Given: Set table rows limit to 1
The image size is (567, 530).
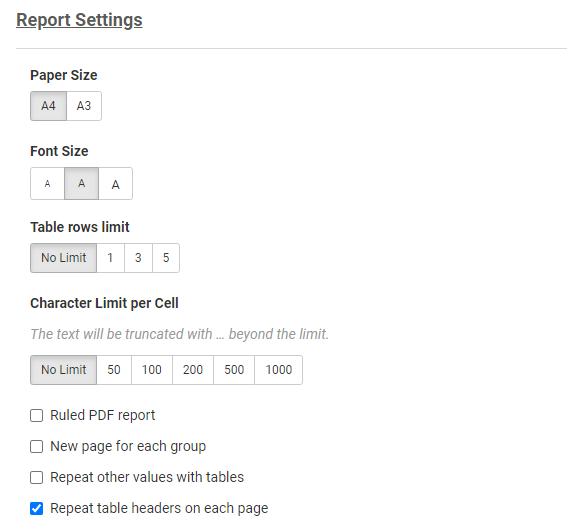Looking at the screenshot, I should tap(110, 258).
